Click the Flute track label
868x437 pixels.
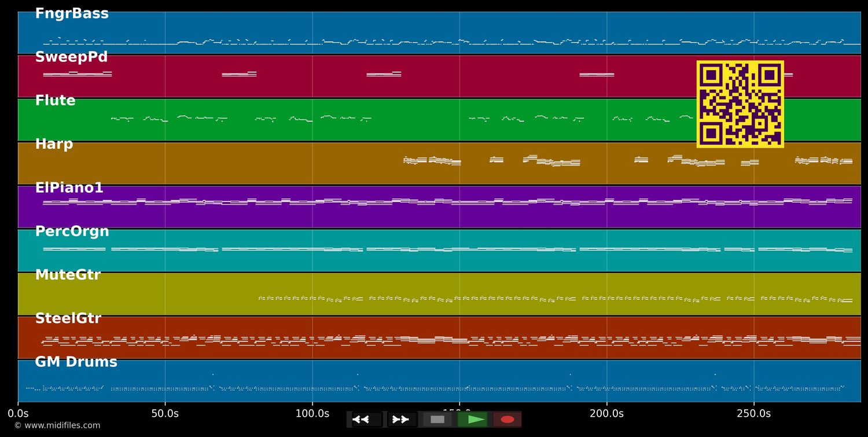55,101
